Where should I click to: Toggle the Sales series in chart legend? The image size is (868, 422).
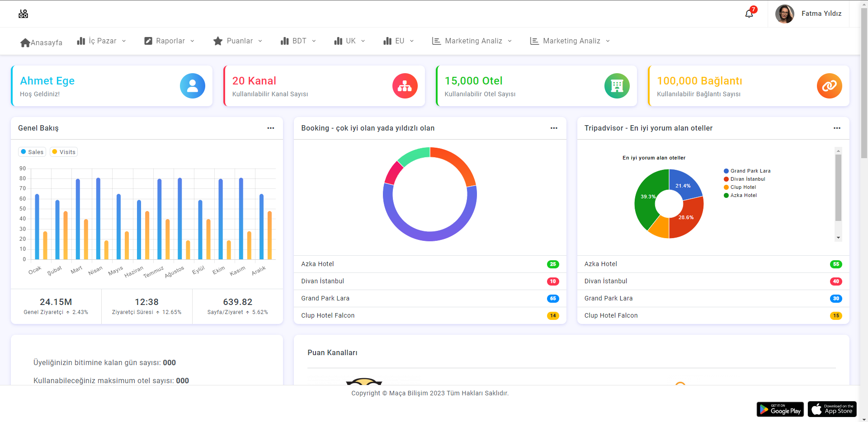32,152
